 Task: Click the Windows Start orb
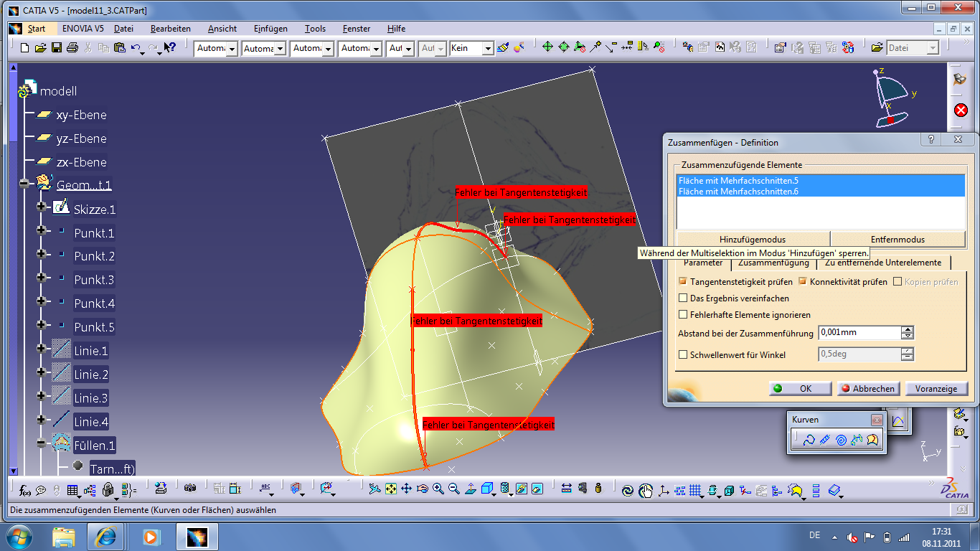[19, 537]
